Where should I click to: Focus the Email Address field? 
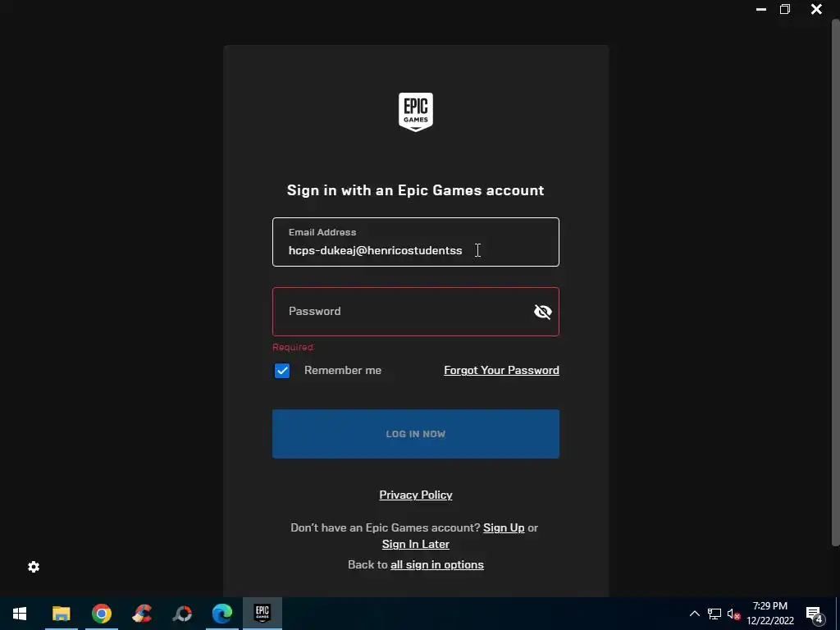pyautogui.click(x=416, y=242)
